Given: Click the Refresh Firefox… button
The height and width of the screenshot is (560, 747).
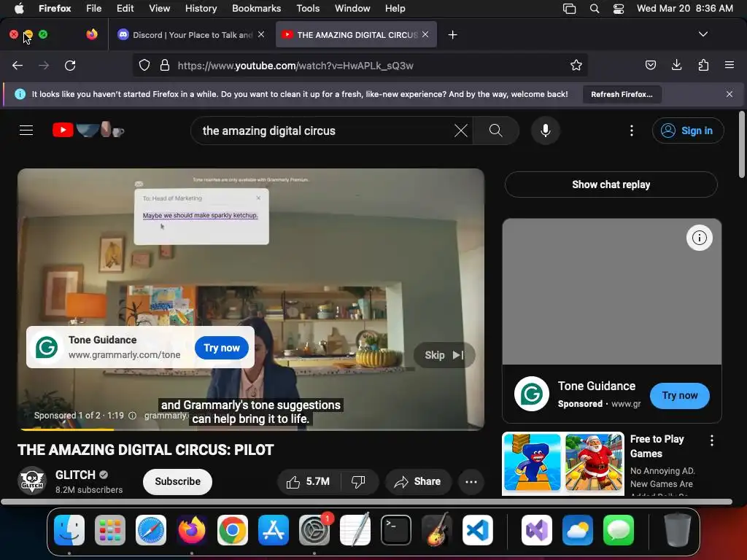Looking at the screenshot, I should (x=622, y=94).
